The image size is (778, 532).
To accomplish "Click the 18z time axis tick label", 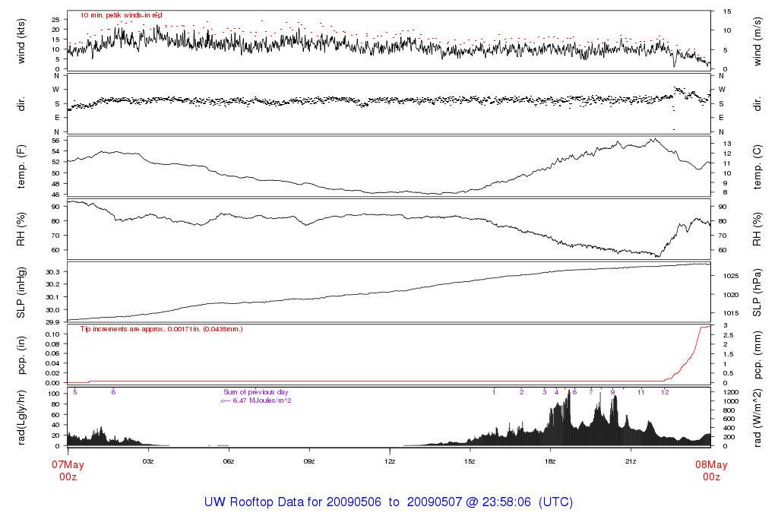I will pyautogui.click(x=550, y=461).
